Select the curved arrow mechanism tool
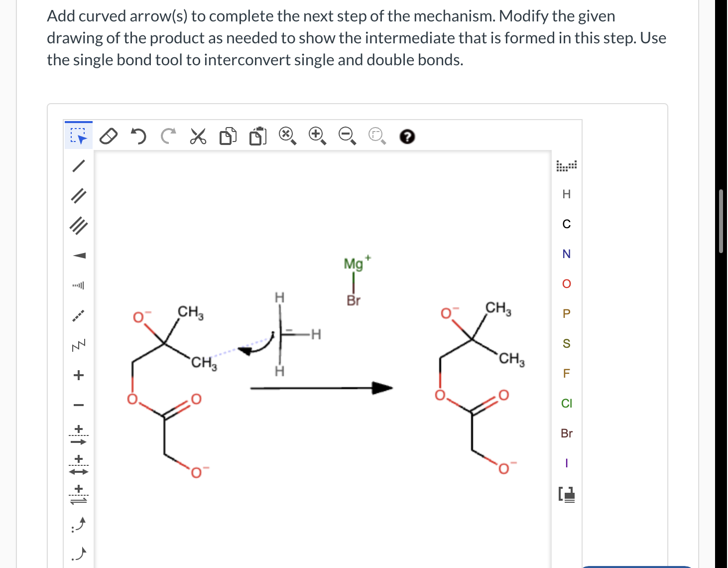 (79, 525)
